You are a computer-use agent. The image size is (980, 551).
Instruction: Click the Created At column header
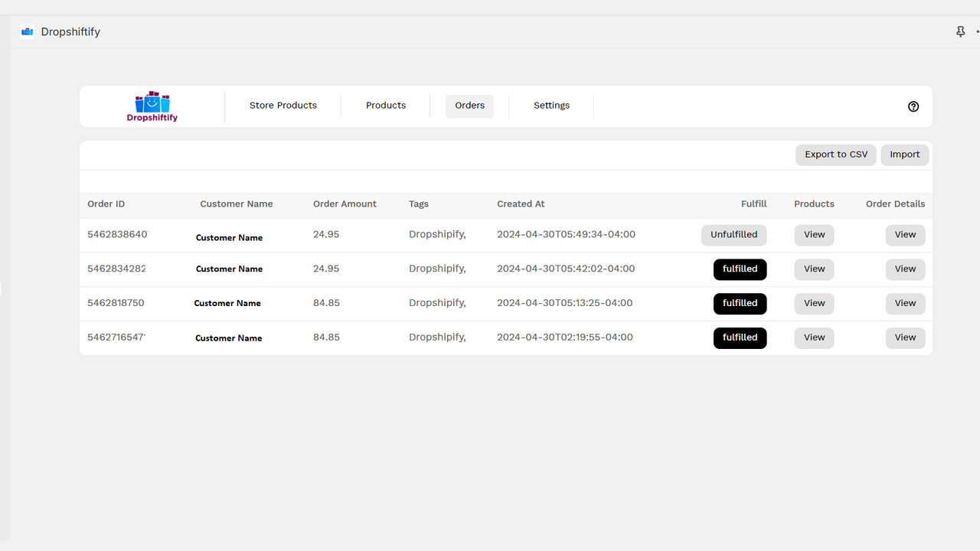click(x=521, y=204)
